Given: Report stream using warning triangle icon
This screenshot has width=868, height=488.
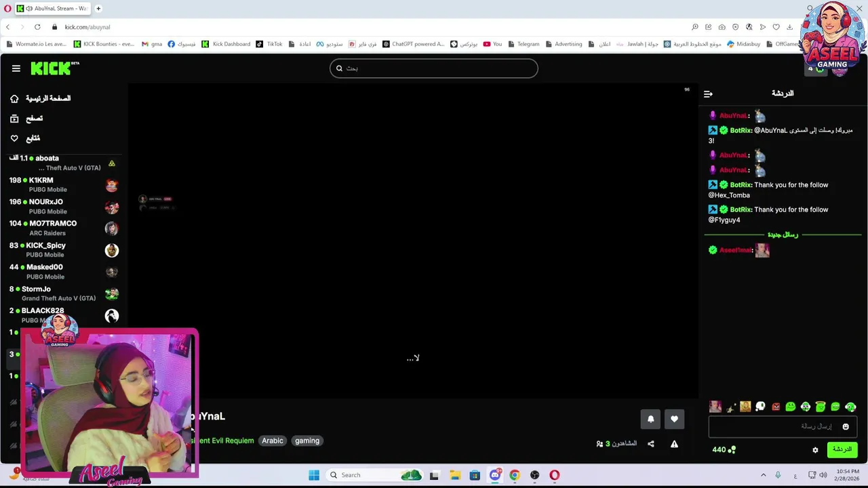Looking at the screenshot, I should (674, 444).
